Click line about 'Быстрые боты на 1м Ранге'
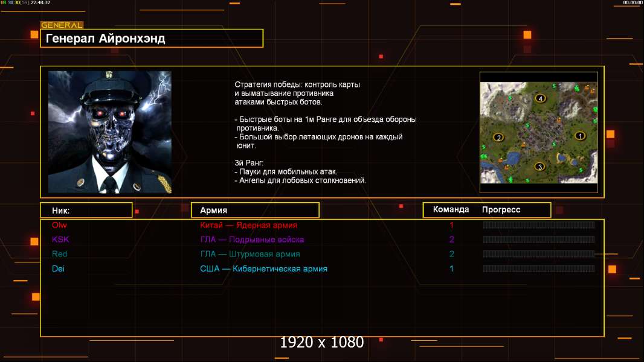The height and width of the screenshot is (362, 644). pos(326,119)
